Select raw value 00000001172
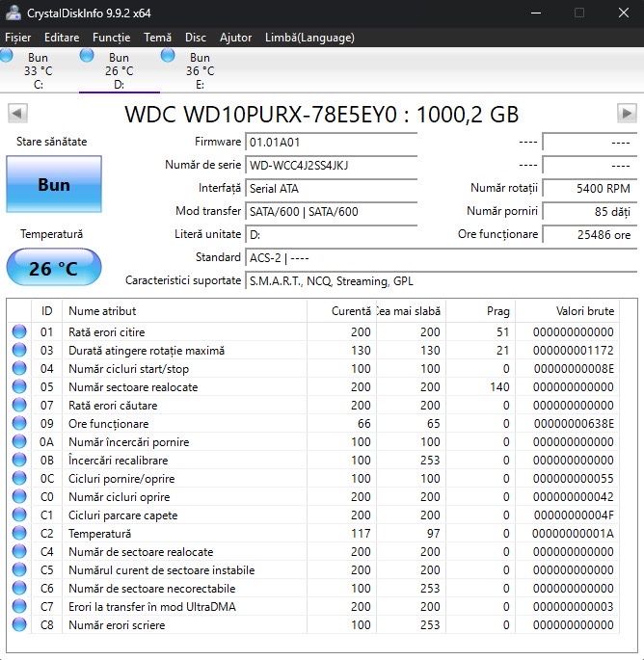644x660 pixels. (574, 350)
